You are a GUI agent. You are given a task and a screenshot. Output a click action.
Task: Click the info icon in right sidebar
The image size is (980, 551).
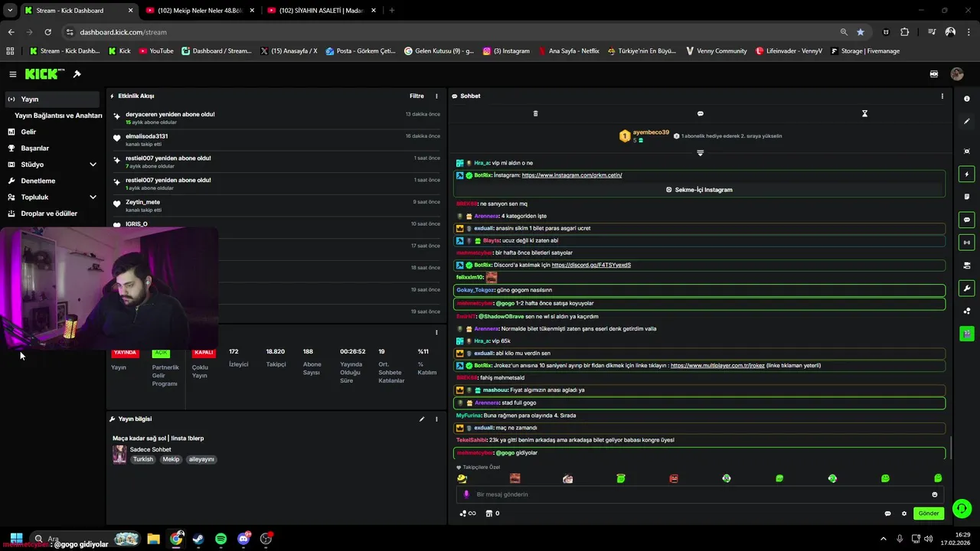tap(967, 99)
